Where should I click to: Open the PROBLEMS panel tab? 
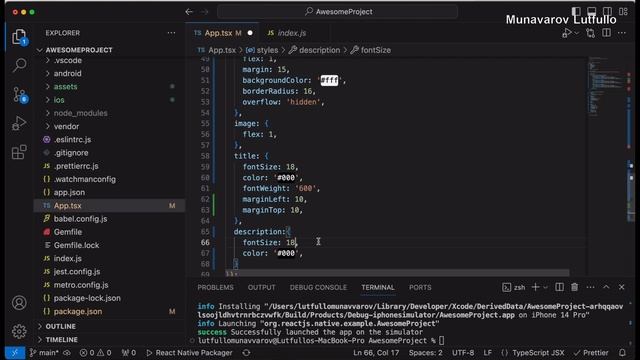click(216, 287)
